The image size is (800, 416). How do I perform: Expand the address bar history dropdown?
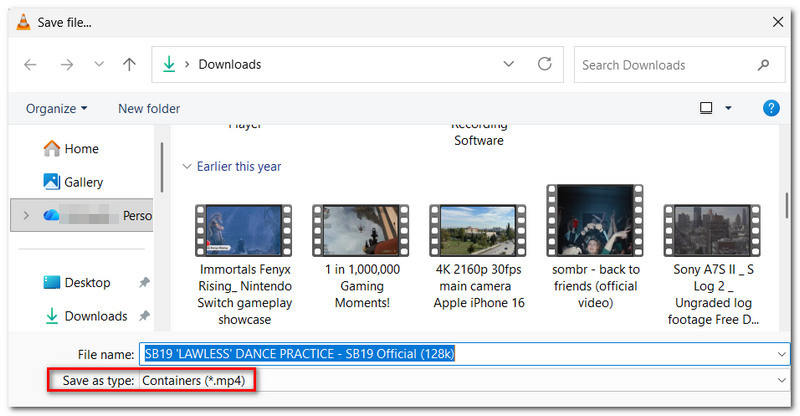pyautogui.click(x=509, y=64)
